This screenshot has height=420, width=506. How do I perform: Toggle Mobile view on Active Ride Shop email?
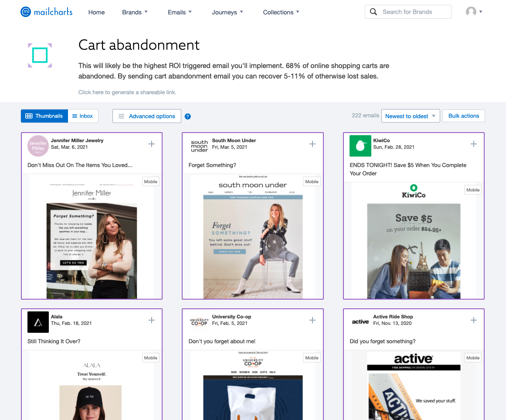coord(473,358)
